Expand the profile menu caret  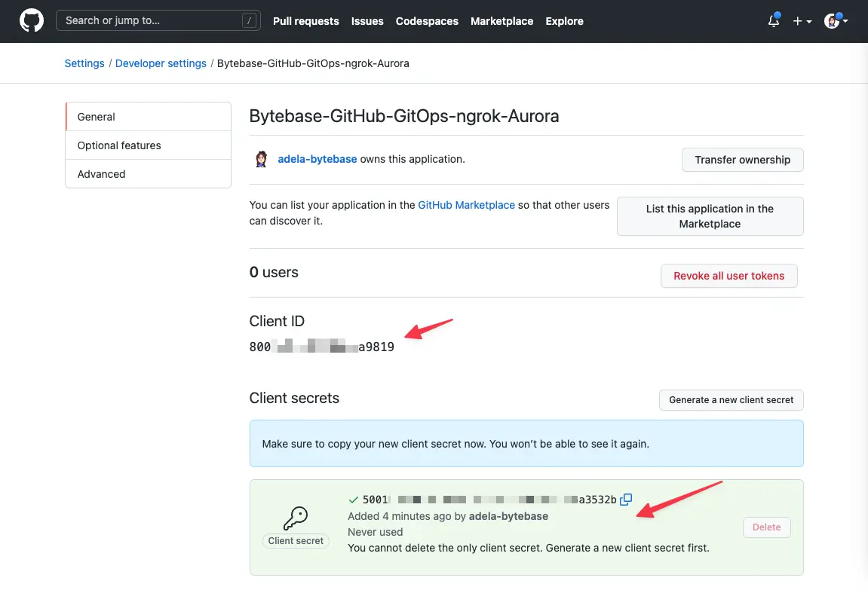(845, 21)
